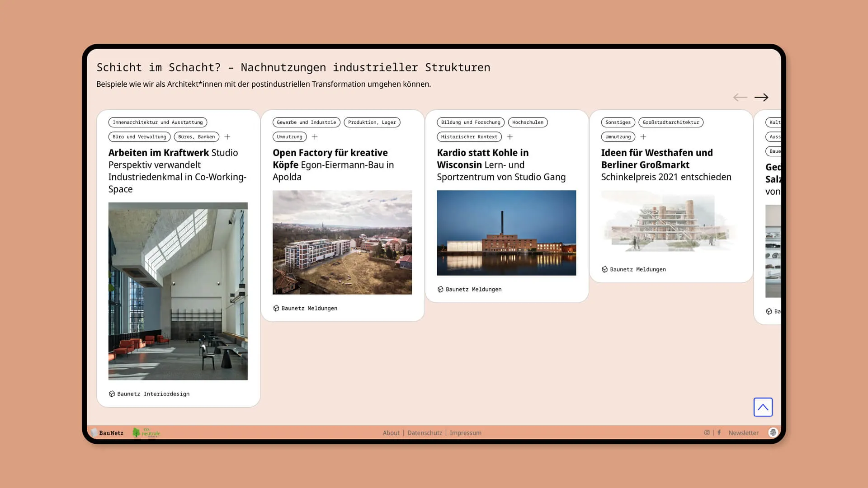Select the Innenarchitektur und Ausstattung tag
This screenshot has width=868, height=488.
(x=158, y=122)
